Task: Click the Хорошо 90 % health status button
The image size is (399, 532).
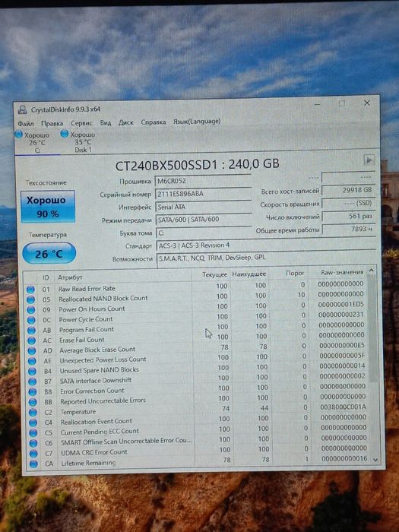Action: pyautogui.click(x=47, y=206)
